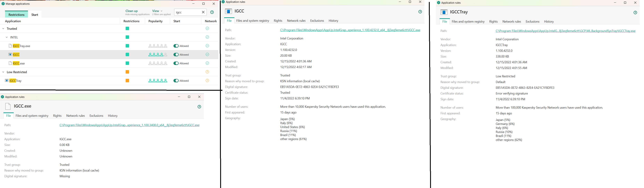Collapse the INTEL subgroup
The height and width of the screenshot is (188, 644).
7,37
